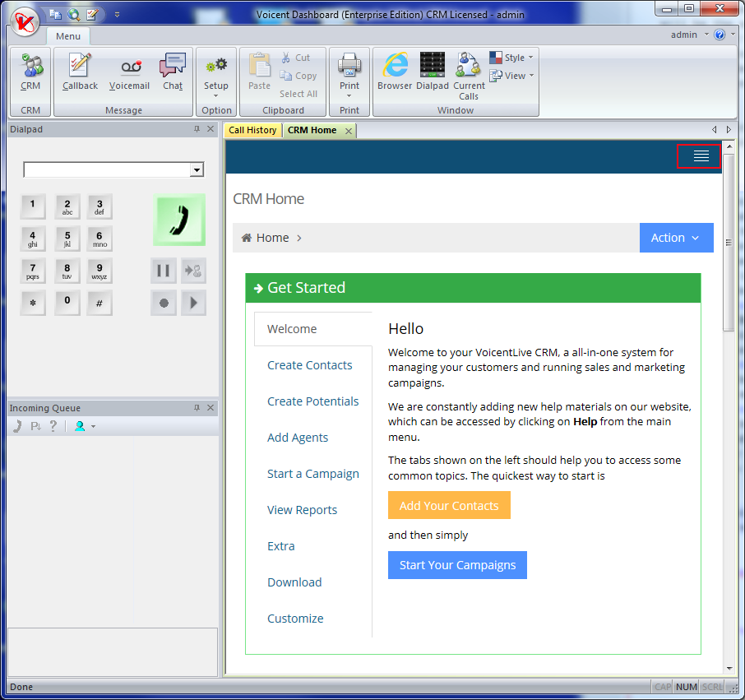The image size is (745, 700).
Task: Click the vertical scrollbar down arrow
Action: click(x=729, y=669)
